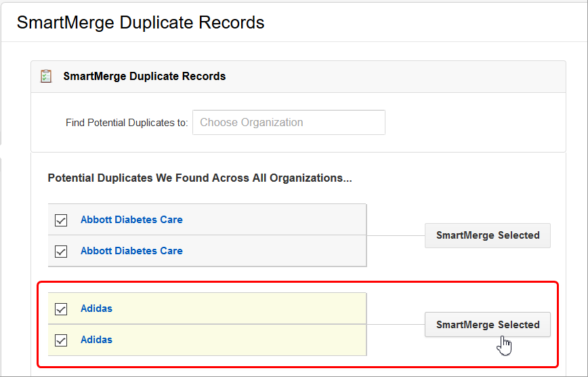Click the 'Potential Duplicates We Found Across All Organizations...' heading
This screenshot has width=588, height=377.
click(200, 178)
